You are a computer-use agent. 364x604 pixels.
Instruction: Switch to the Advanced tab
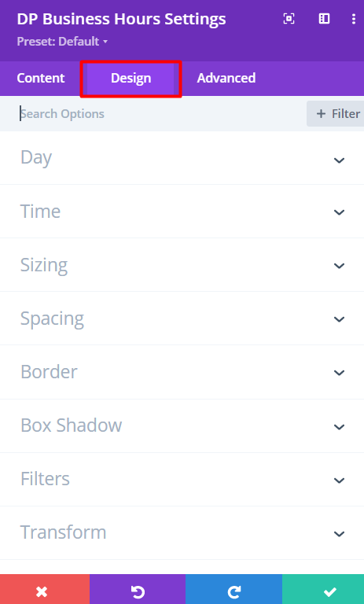pyautogui.click(x=226, y=78)
